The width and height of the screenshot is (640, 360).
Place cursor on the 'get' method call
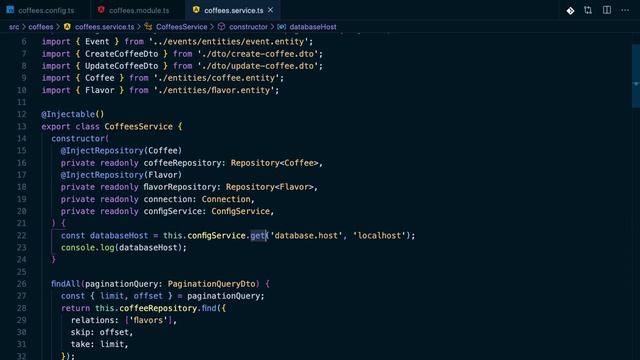(258, 236)
